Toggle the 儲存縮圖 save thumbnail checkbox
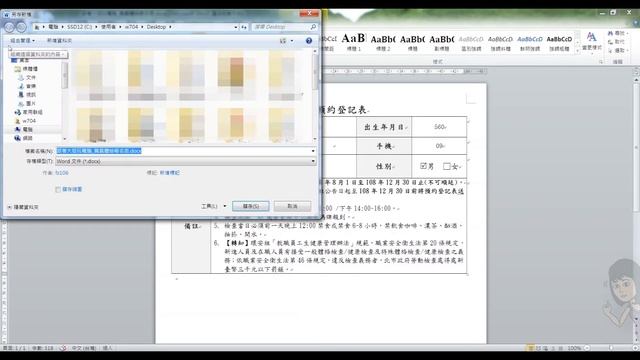This screenshot has width=640, height=360. tap(58, 189)
